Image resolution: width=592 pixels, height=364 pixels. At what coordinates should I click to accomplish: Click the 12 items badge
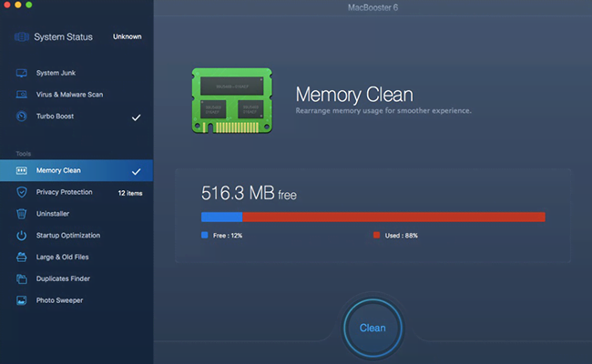click(x=130, y=193)
